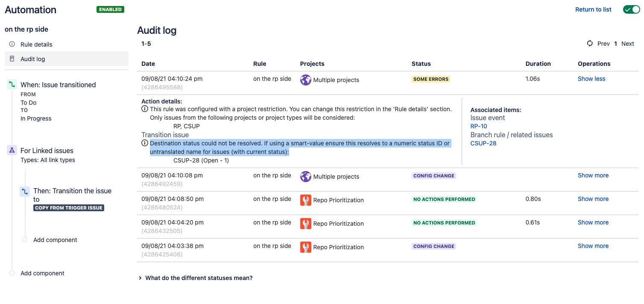Screen dimensions: 644x304
Task: Click the Audit log sidebar document icon
Action: pos(12,59)
